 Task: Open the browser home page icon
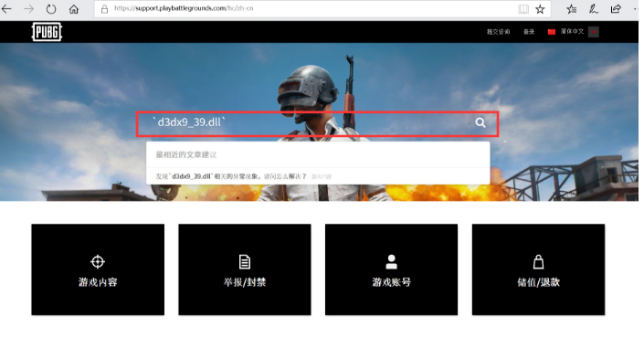point(73,8)
